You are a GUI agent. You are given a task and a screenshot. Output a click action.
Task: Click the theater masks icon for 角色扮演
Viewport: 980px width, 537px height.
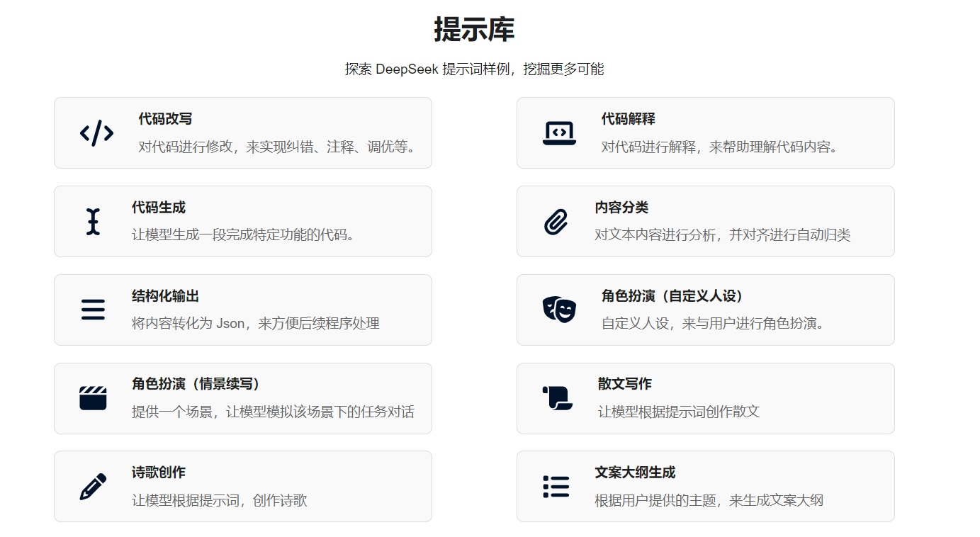(x=559, y=310)
